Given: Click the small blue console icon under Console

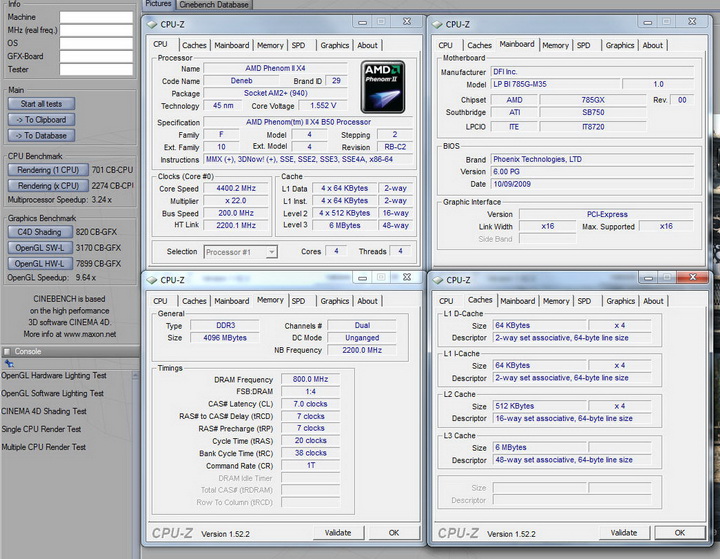Looking at the screenshot, I should click(x=9, y=363).
